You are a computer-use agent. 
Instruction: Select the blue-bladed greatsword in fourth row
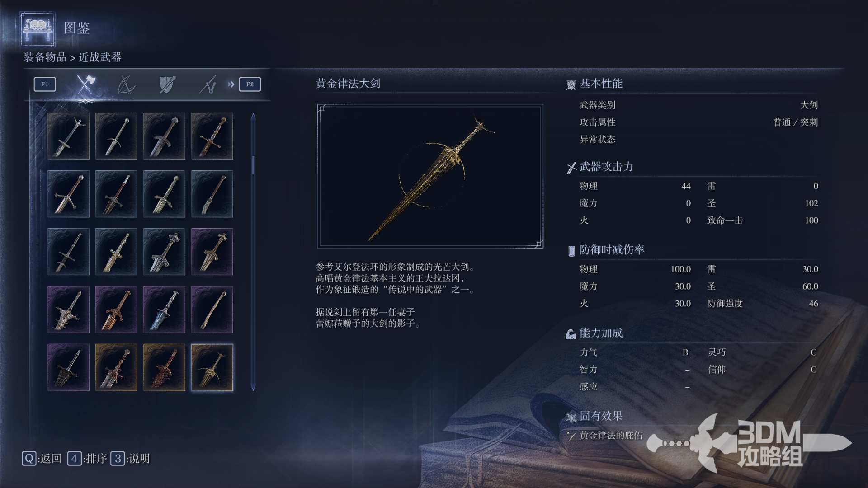(164, 310)
